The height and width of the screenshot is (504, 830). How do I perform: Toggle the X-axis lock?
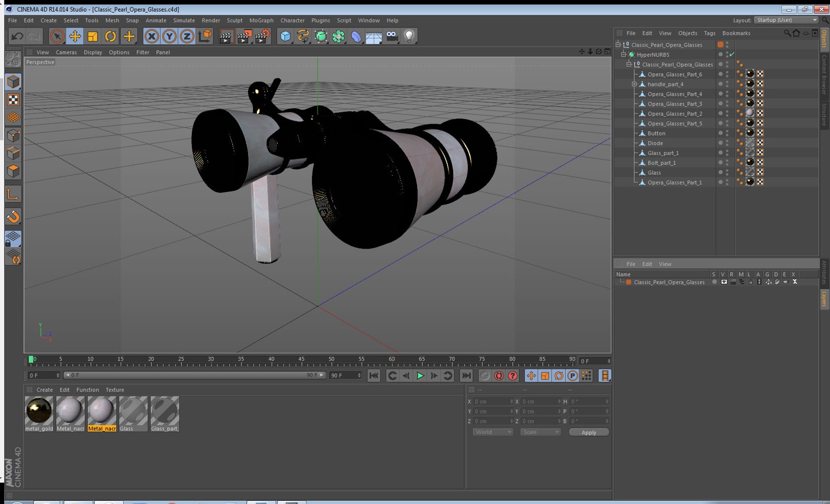click(151, 36)
